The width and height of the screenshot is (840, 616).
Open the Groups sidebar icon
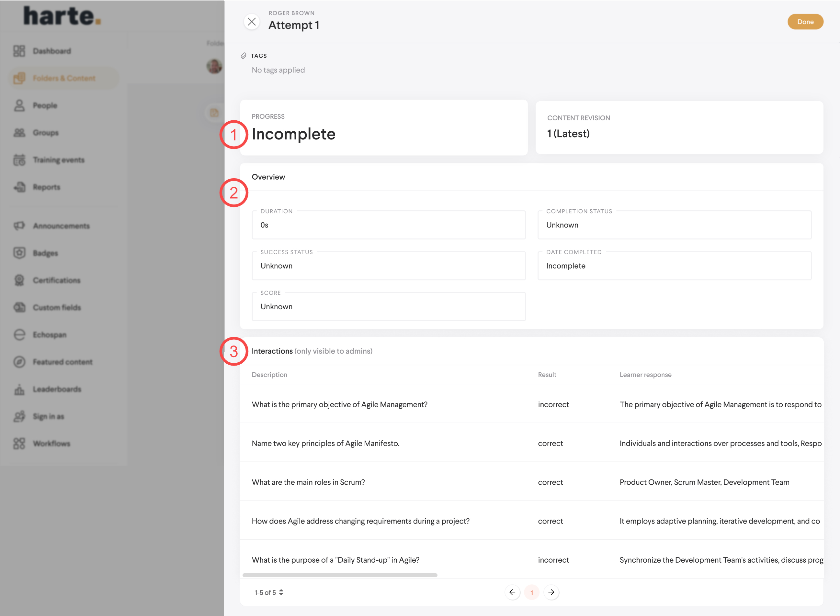click(19, 133)
